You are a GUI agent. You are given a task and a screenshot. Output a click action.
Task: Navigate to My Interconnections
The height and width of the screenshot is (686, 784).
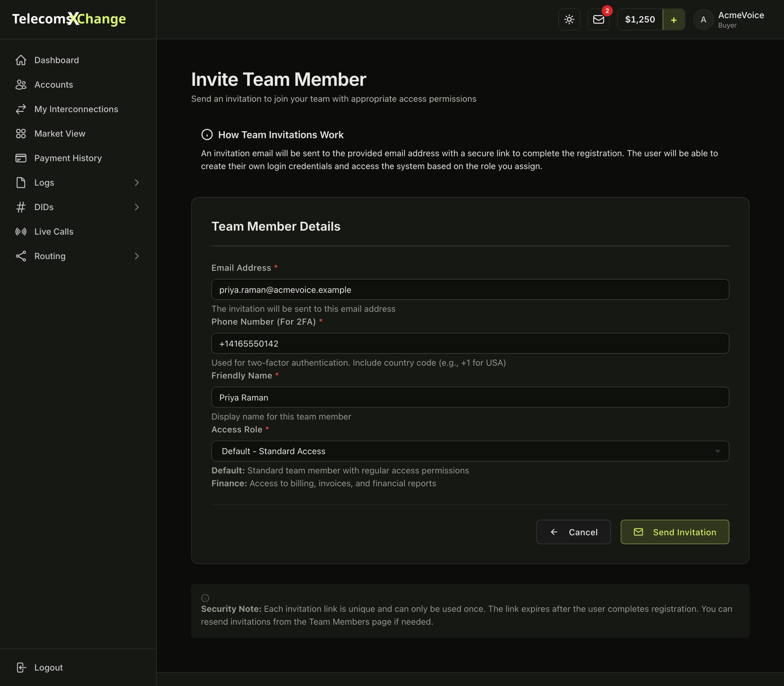[x=78, y=109]
